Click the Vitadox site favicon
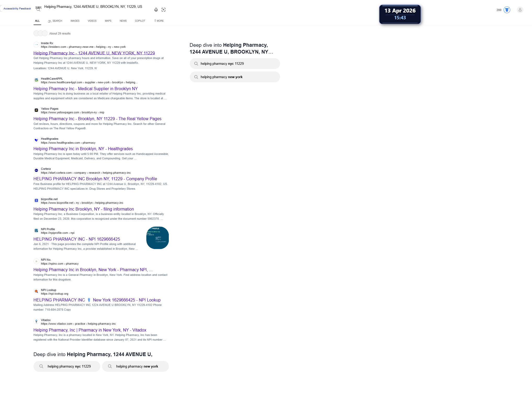Image resolution: width=532 pixels, height=407 pixels. 36,322
